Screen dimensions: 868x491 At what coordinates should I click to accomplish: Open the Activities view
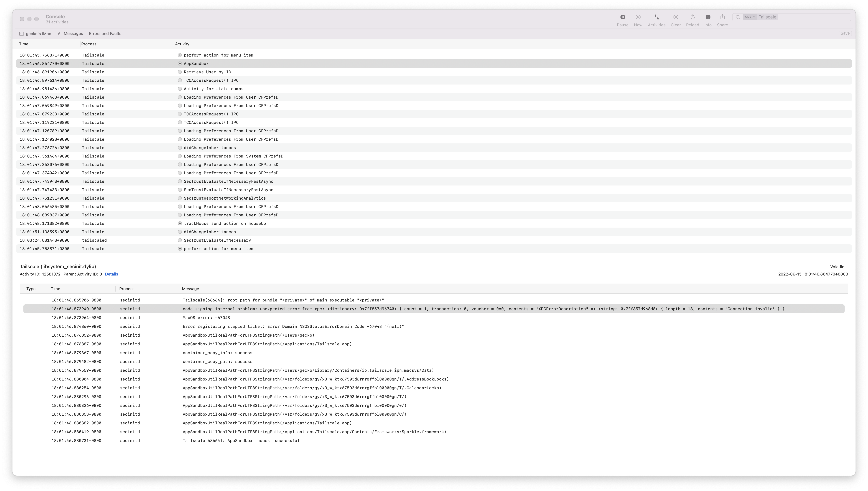656,17
